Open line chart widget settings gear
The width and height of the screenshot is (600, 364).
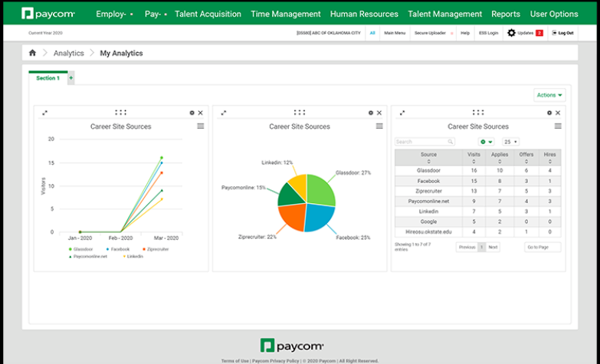click(x=192, y=113)
